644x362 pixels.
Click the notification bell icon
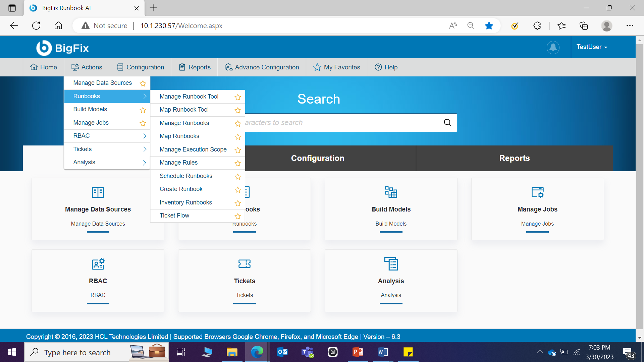[x=553, y=47]
